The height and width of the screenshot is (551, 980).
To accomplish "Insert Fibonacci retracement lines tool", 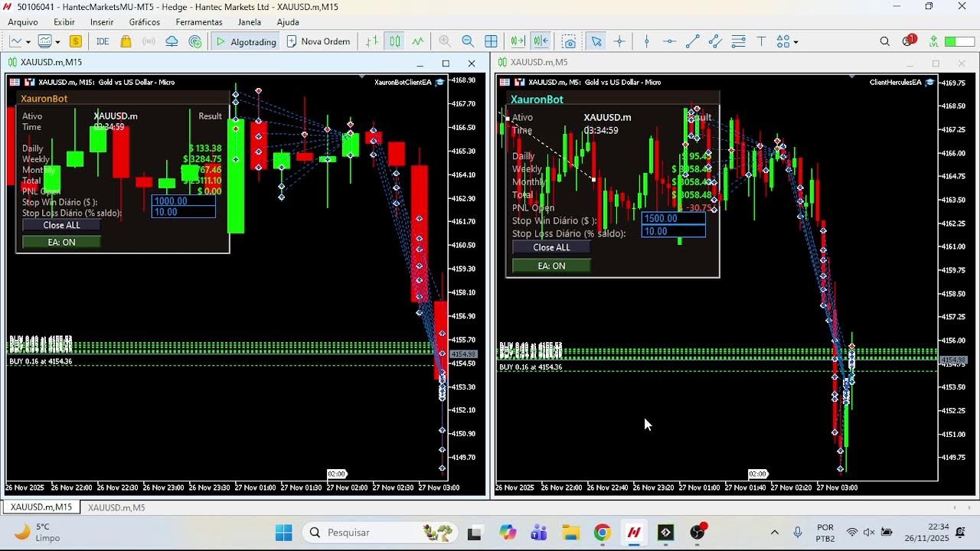I will point(739,41).
